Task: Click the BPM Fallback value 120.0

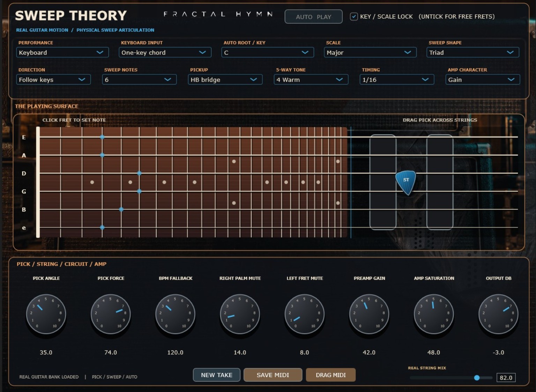Action: (x=175, y=353)
